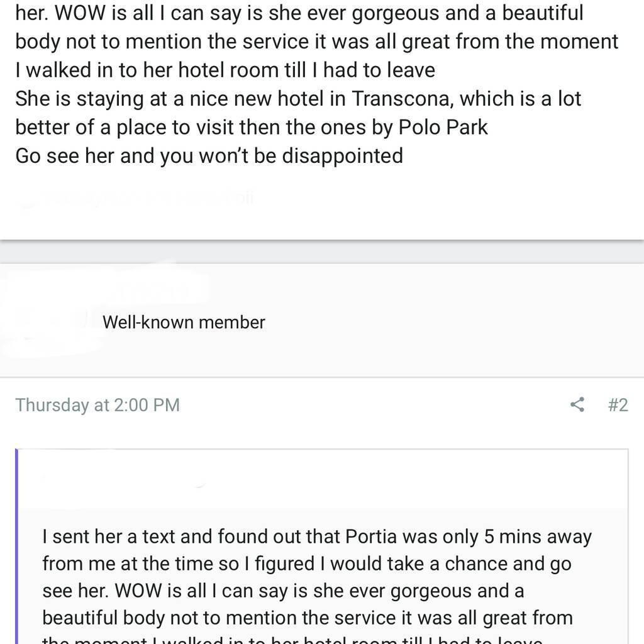Click the line "Go see her and you won't be disappointed"
Viewport: 644px width, 644px height.
[x=209, y=155]
